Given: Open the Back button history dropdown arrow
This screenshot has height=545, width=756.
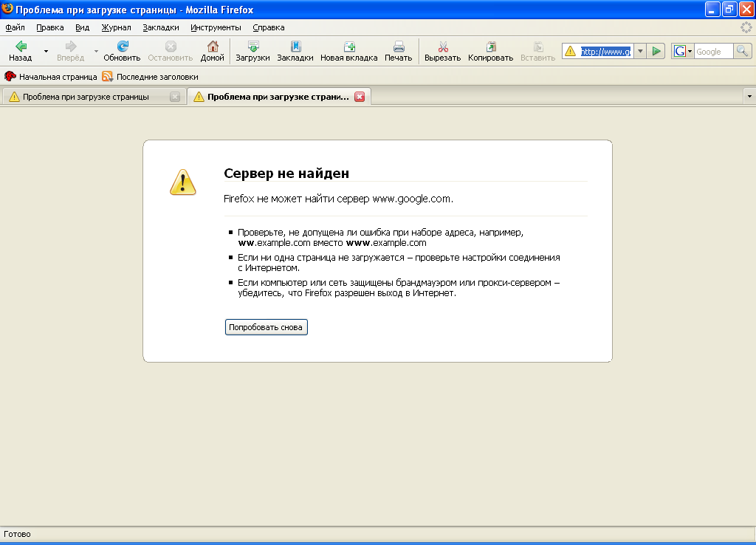Looking at the screenshot, I should tap(47, 51).
